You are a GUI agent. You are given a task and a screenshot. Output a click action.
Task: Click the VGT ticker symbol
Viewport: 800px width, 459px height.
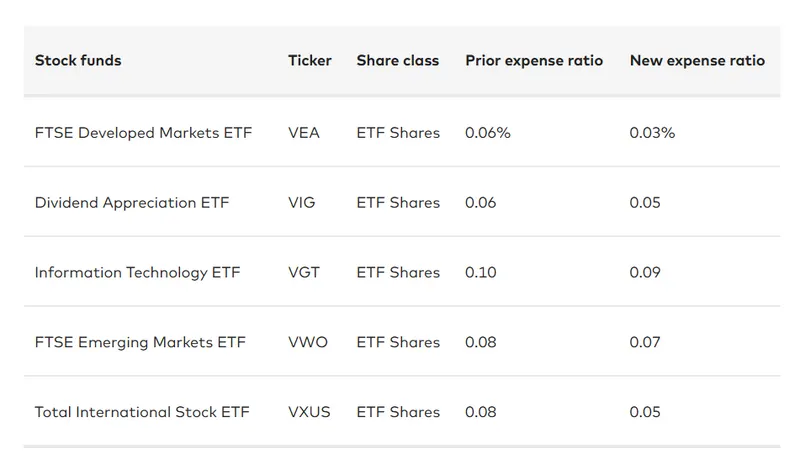pos(304,273)
